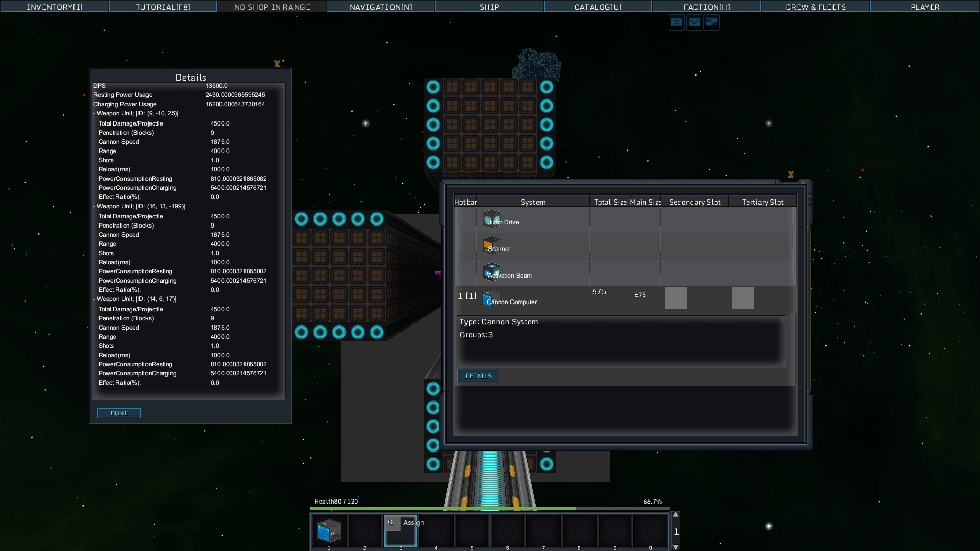Click the Cannon Computer tertiary slot box
Image resolution: width=980 pixels, height=551 pixels.
point(743,298)
